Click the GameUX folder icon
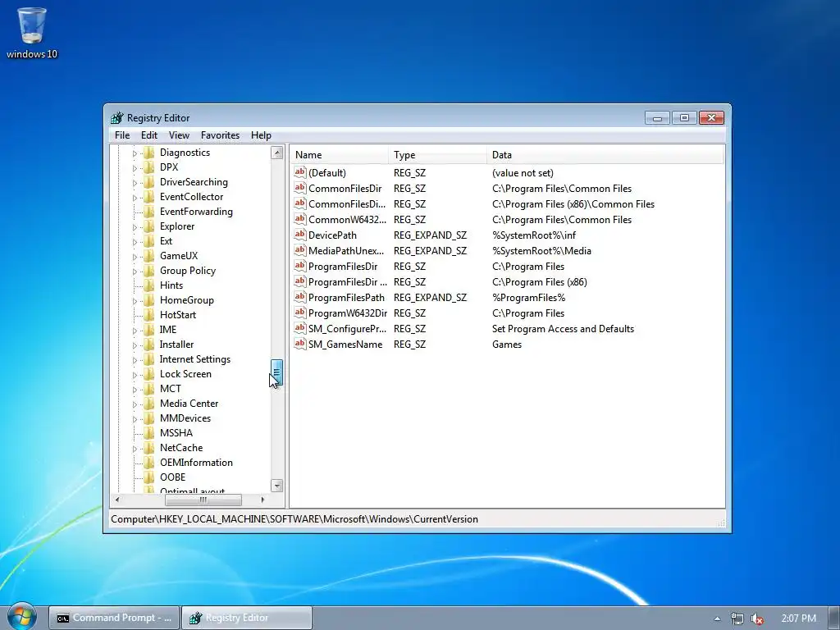 pos(149,256)
